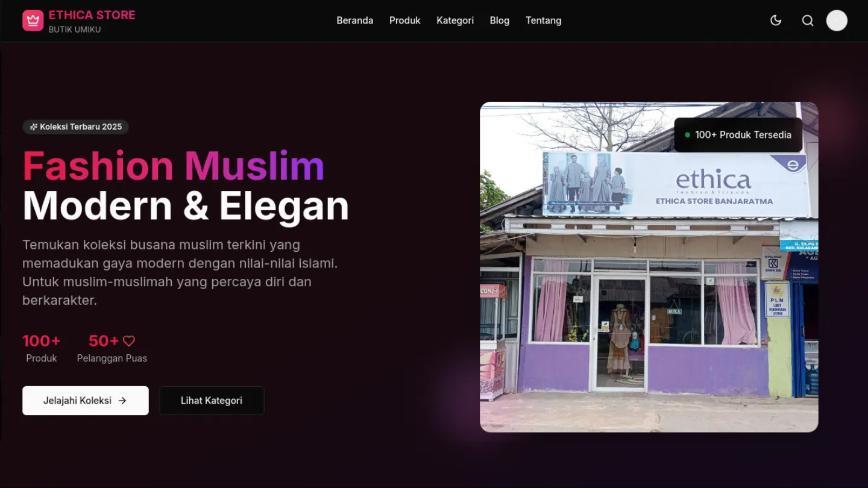The height and width of the screenshot is (488, 868).
Task: Open the user profile avatar
Action: 837,20
